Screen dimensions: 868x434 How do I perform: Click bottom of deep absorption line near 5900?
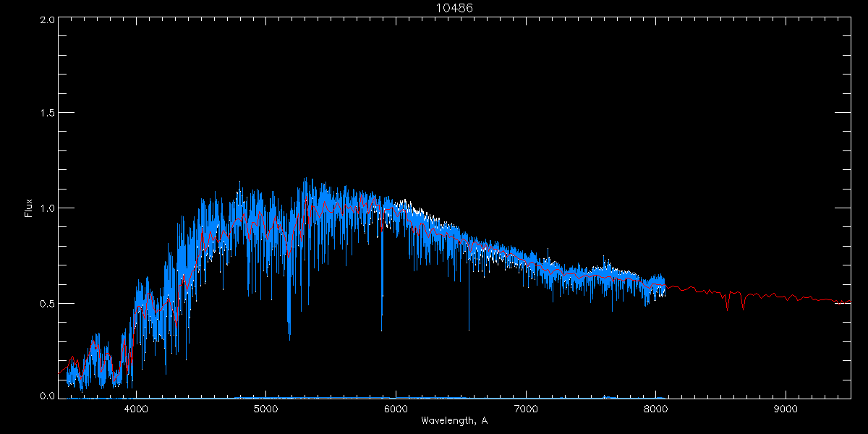(382, 329)
